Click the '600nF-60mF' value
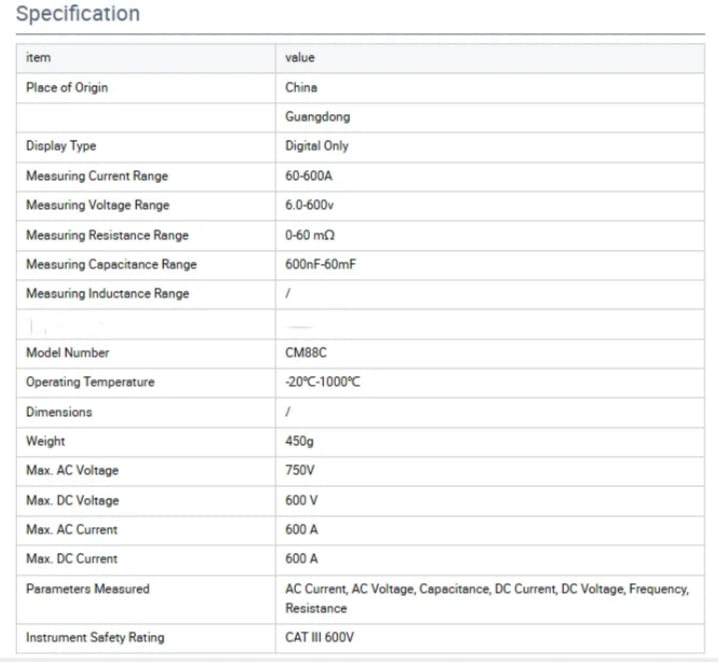The height and width of the screenshot is (662, 718). pyautogui.click(x=321, y=264)
